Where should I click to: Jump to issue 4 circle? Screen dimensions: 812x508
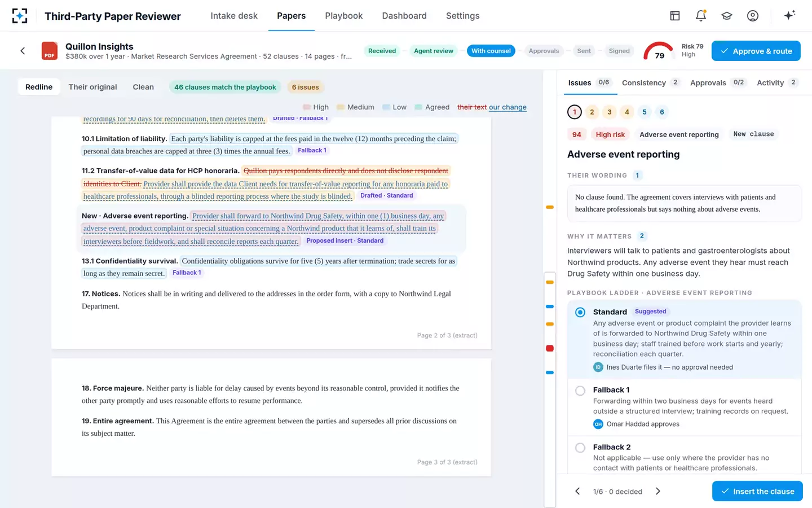coord(627,112)
